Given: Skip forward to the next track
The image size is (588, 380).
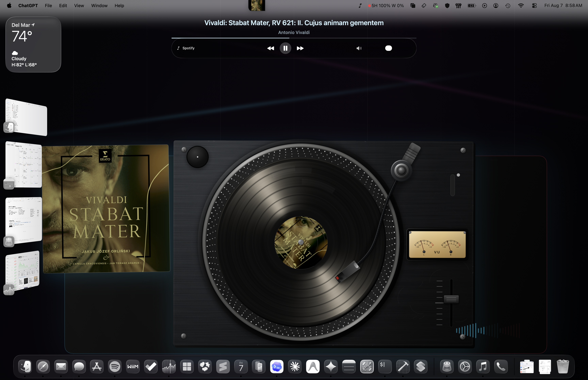Looking at the screenshot, I should (x=300, y=48).
